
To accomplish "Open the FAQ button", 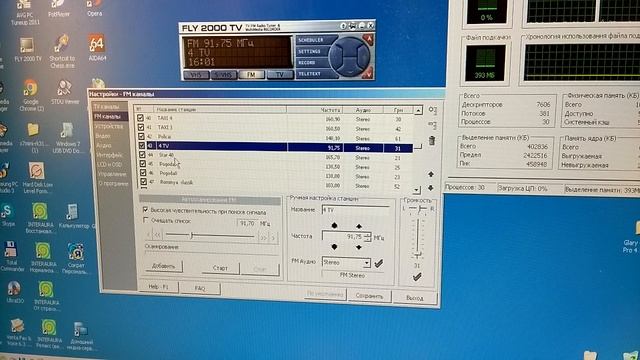I will 200,288.
